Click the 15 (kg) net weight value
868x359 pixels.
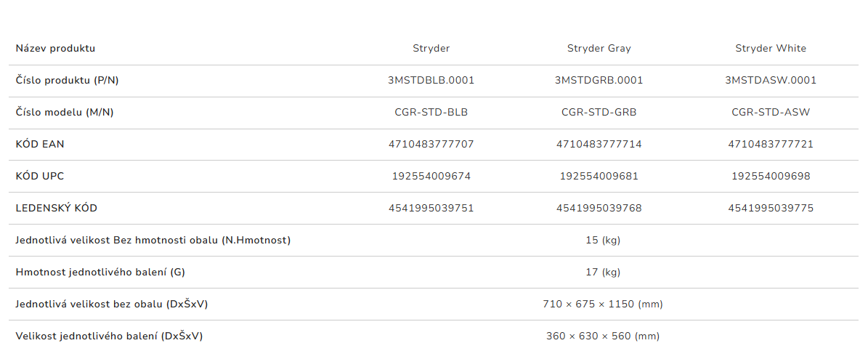click(x=602, y=241)
